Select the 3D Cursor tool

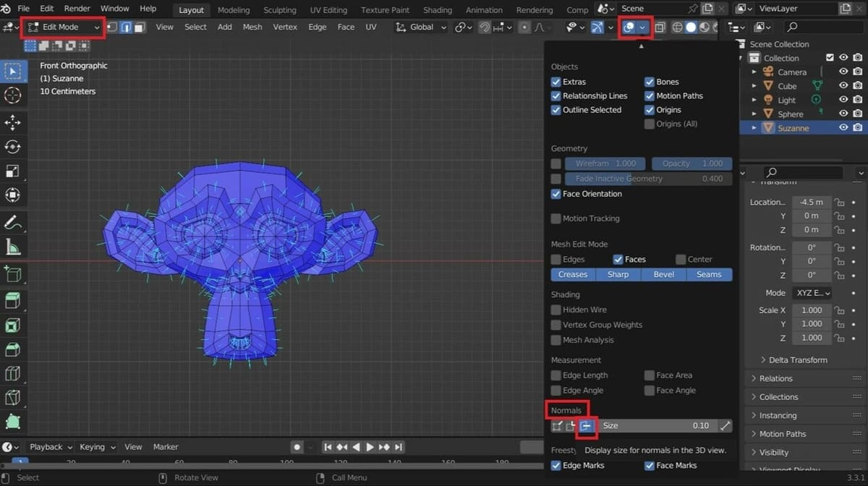(x=12, y=95)
